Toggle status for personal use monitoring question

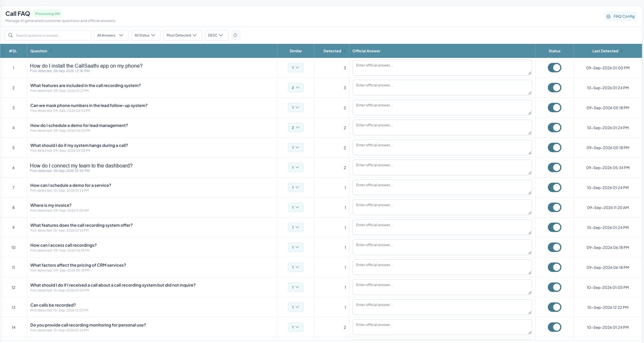[x=554, y=327]
